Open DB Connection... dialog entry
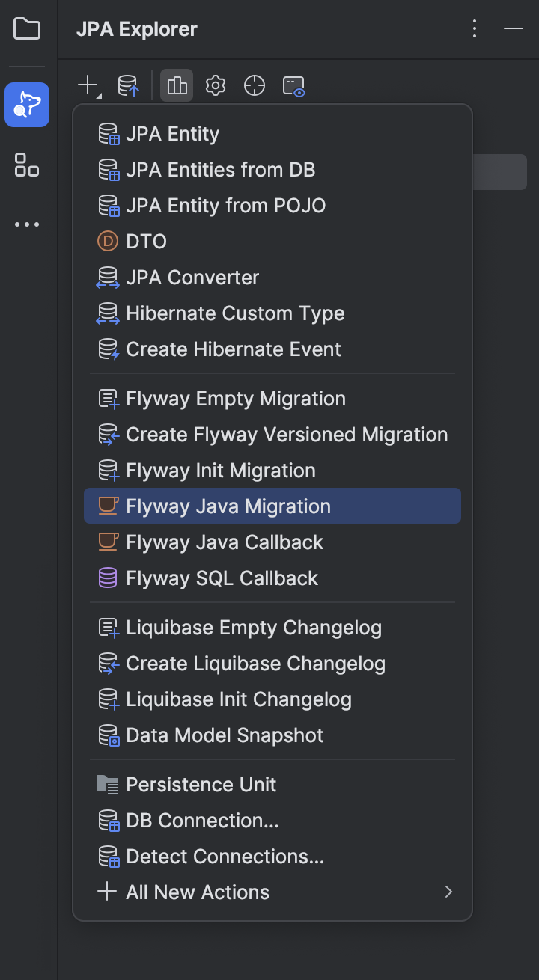The image size is (539, 980). [202, 821]
